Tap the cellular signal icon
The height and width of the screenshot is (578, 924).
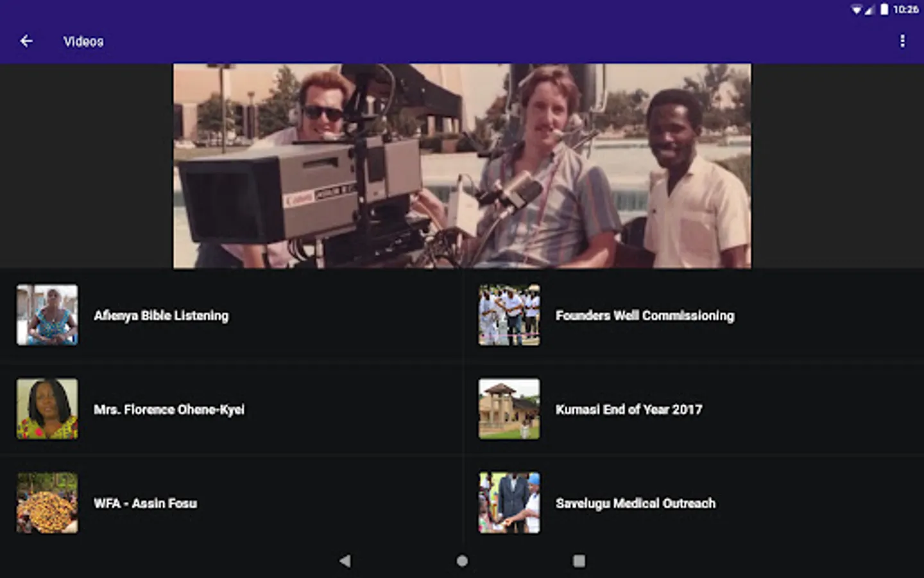pos(869,10)
